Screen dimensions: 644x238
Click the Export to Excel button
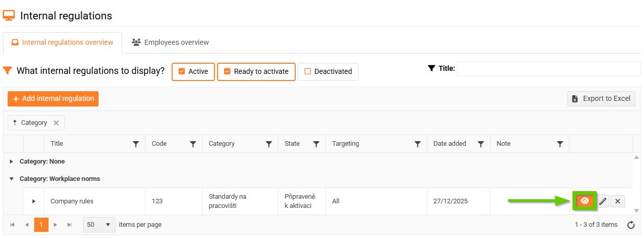point(601,99)
